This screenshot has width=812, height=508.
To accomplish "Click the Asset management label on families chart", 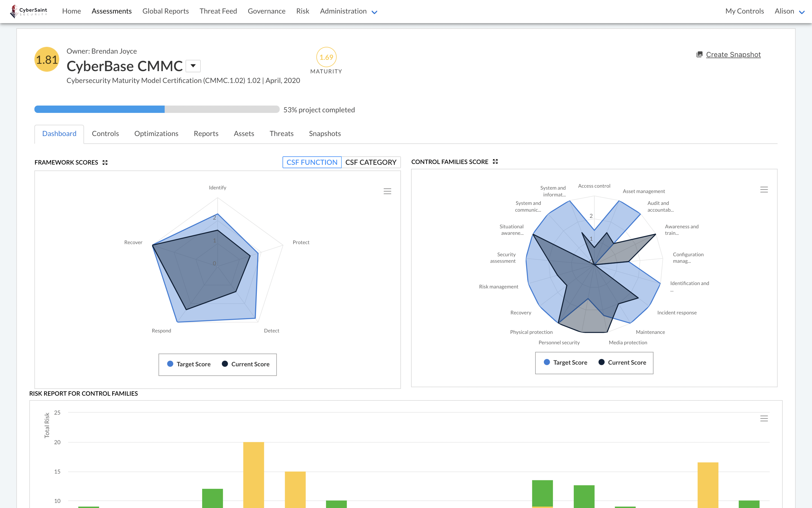I will point(644,191).
